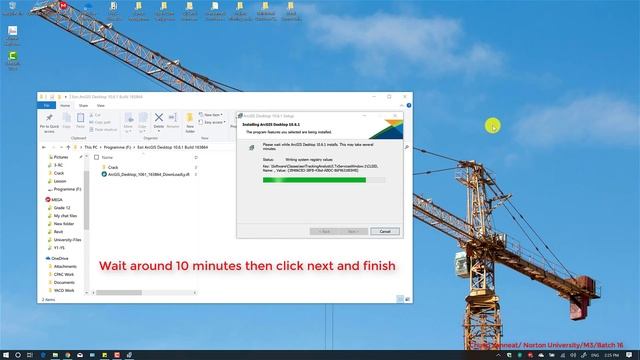Image resolution: width=640 pixels, height=360 pixels.
Task: Open Task View from the taskbar
Action: (x=29, y=355)
